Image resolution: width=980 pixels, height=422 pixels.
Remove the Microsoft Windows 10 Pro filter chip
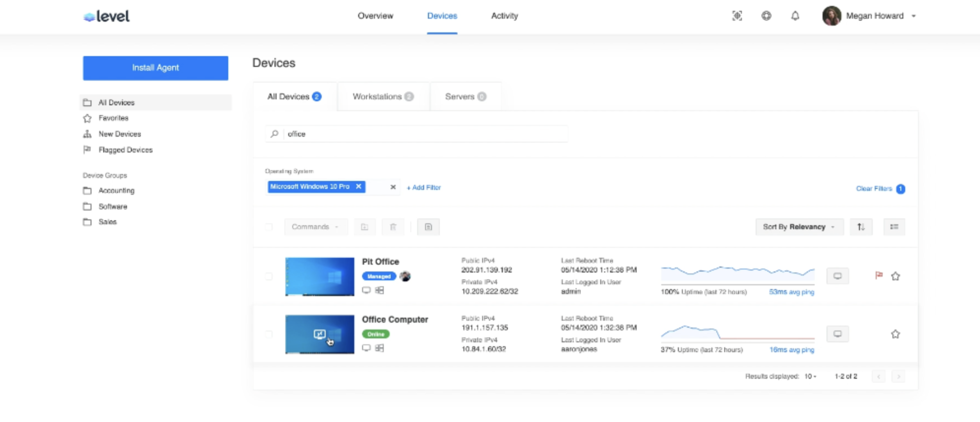click(x=359, y=186)
